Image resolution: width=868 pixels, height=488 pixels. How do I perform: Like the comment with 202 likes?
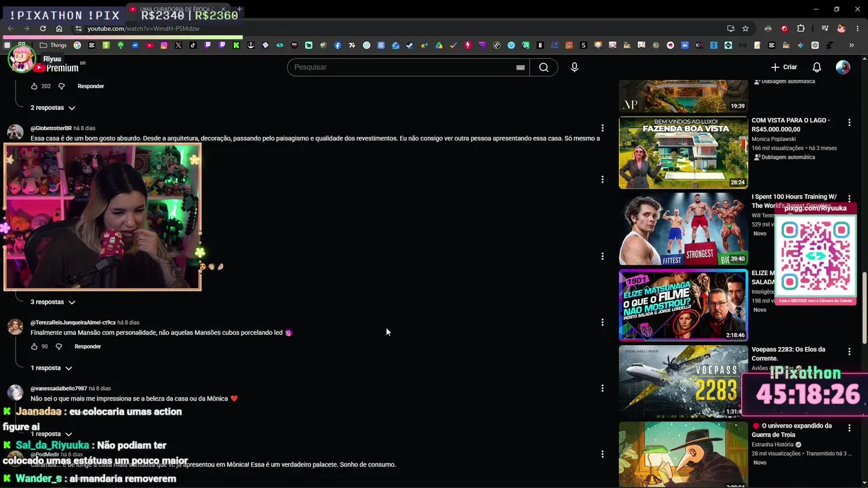(x=34, y=86)
